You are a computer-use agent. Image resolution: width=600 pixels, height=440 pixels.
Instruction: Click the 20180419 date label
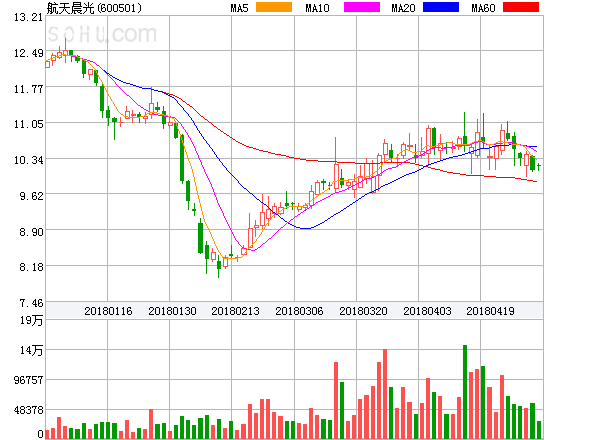pyautogui.click(x=490, y=311)
